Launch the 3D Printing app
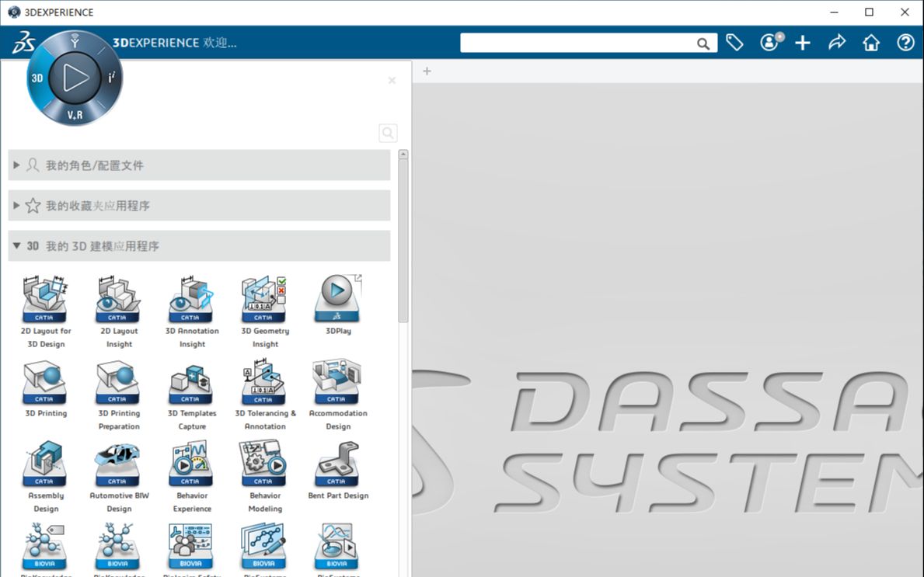The width and height of the screenshot is (924, 577). pos(45,388)
